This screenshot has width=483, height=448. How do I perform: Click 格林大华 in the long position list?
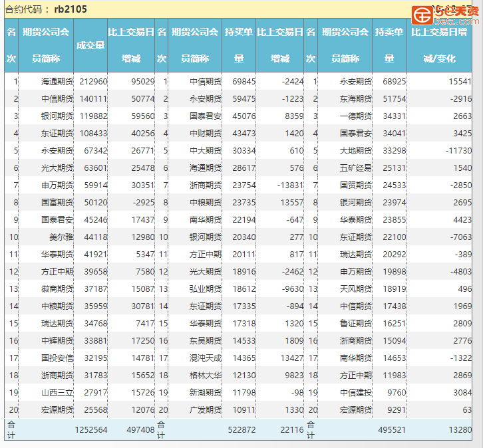(206, 376)
